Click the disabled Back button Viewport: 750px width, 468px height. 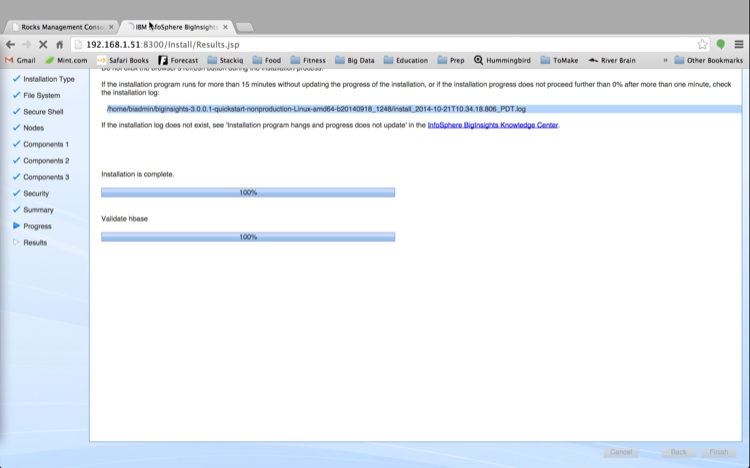pyautogui.click(x=678, y=452)
